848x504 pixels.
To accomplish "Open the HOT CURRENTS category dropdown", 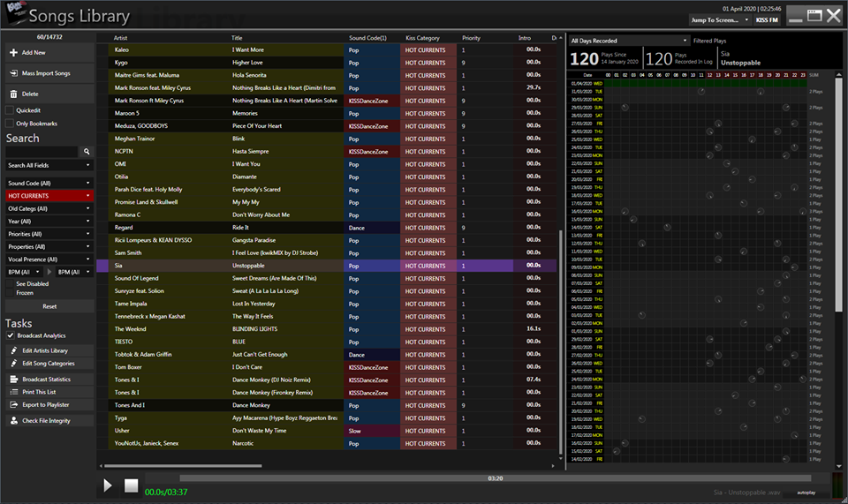I will point(49,196).
